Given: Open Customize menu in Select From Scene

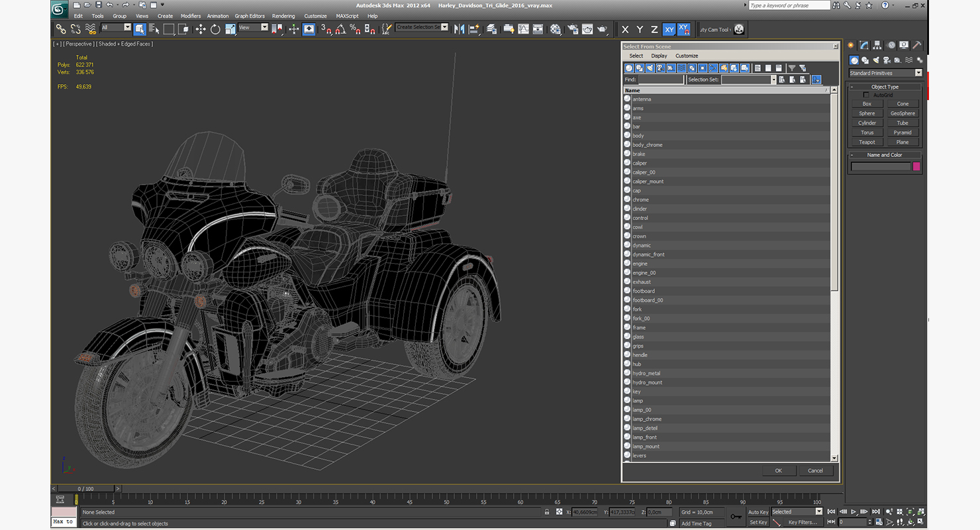Looking at the screenshot, I should 687,56.
